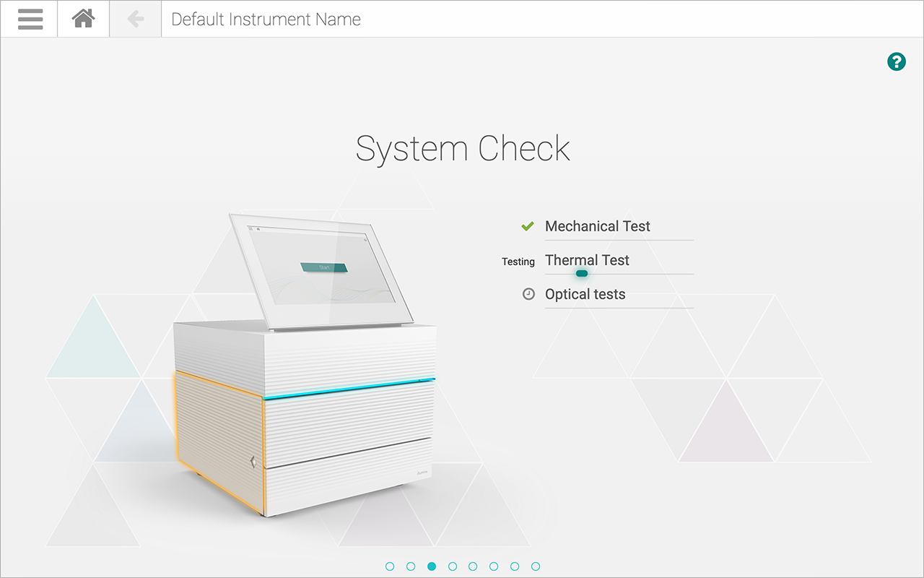This screenshot has width=924, height=578.
Task: Click the clock icon beside Optical tests
Action: click(x=528, y=294)
